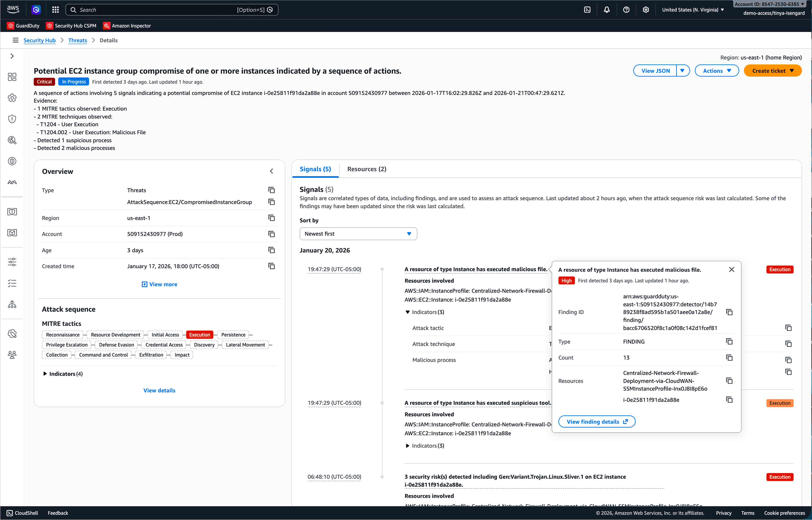This screenshot has height=520, width=812.
Task: Copy the instance profile resource name in popup
Action: [729, 381]
